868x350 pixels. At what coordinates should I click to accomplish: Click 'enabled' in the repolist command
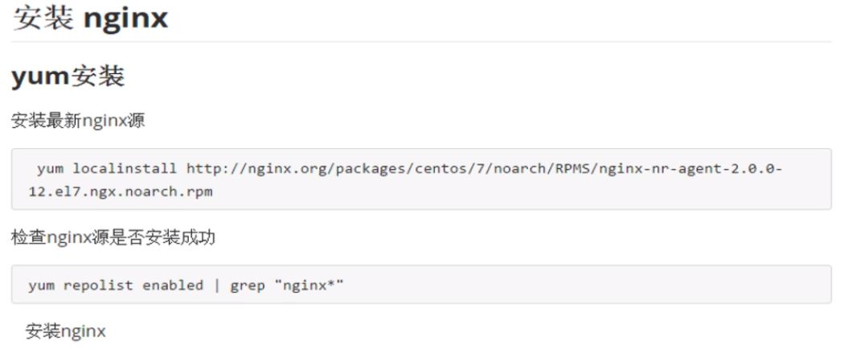[173, 286]
